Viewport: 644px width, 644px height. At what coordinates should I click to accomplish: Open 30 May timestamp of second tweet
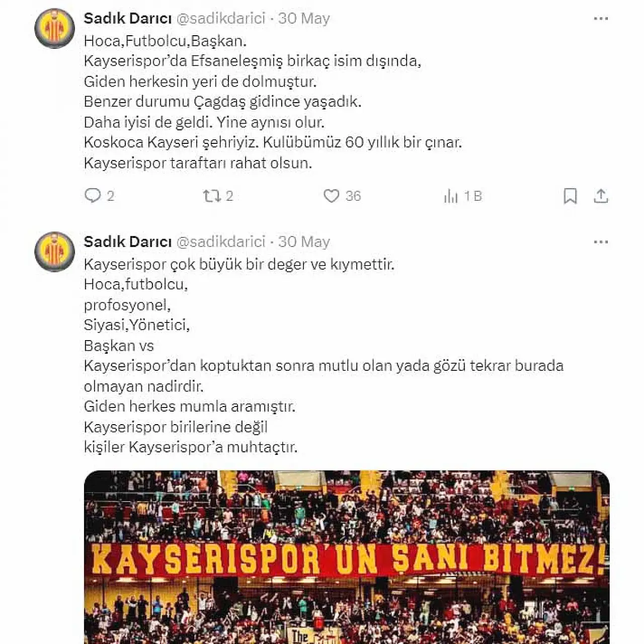pyautogui.click(x=304, y=242)
